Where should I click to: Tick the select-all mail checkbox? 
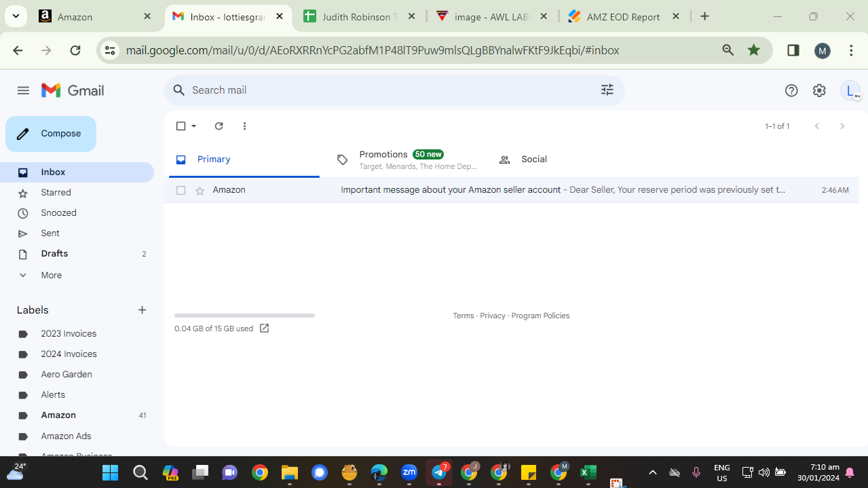181,126
